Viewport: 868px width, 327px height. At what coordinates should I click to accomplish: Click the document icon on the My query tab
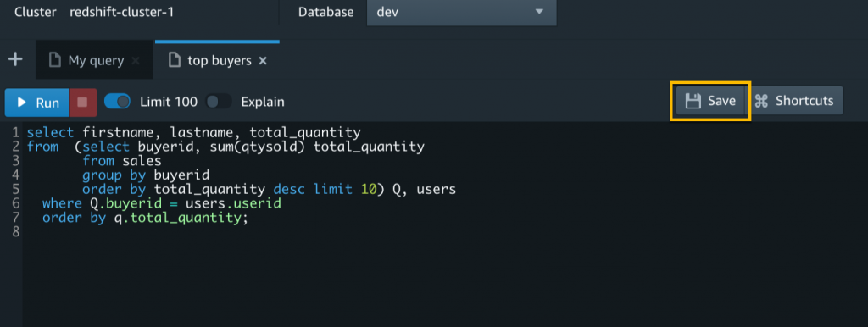(54, 60)
